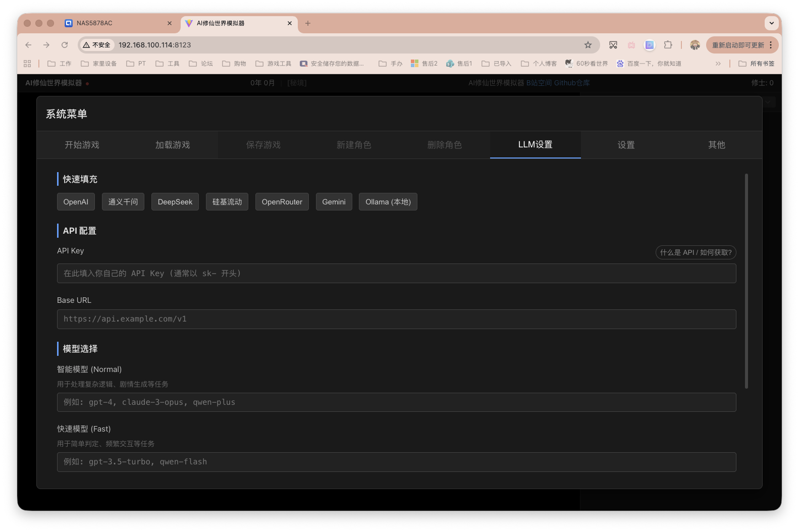Click the Base URL input field

[396, 320]
